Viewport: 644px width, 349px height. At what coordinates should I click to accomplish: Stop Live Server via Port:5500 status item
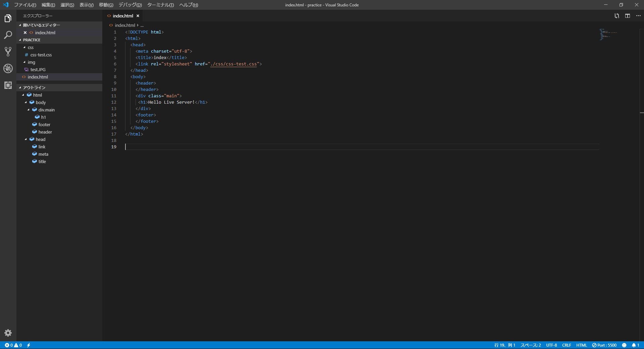click(x=604, y=345)
